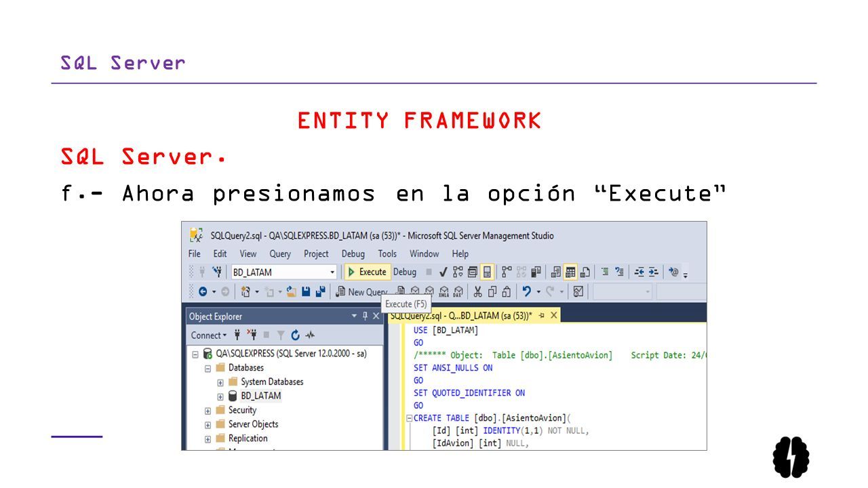The width and height of the screenshot is (868, 488).
Task: Collapse the Databases folder node
Action: 208,368
